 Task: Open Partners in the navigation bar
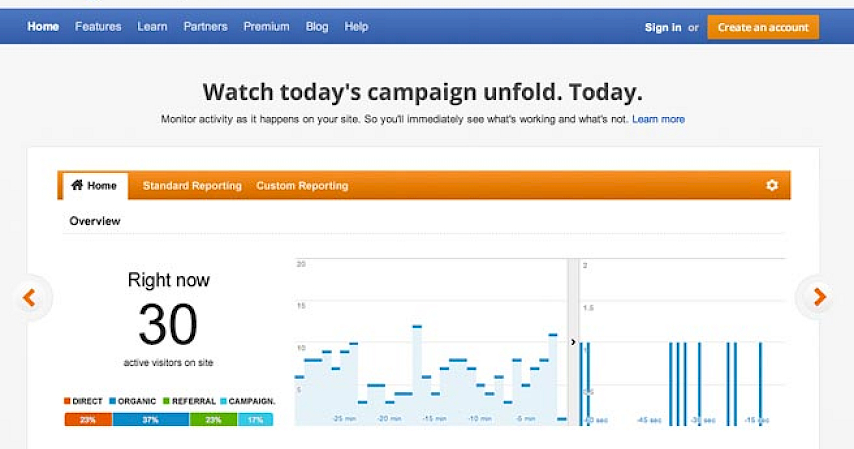click(x=205, y=27)
